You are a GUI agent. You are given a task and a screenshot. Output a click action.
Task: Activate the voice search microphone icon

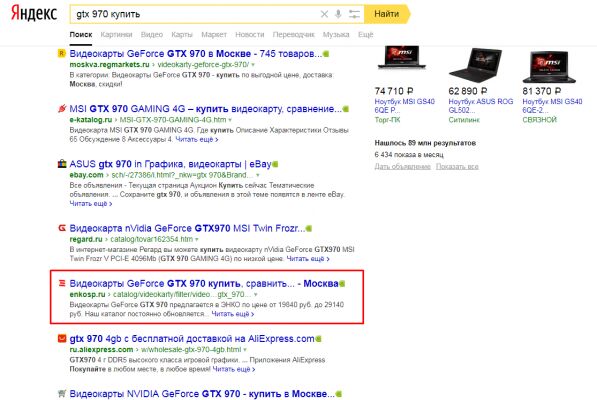338,14
